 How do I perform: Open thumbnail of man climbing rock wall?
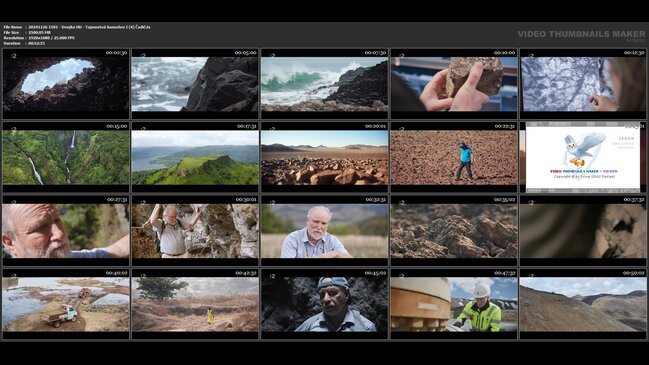click(x=195, y=231)
